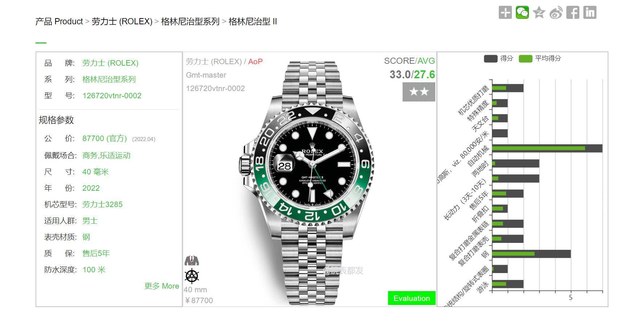
Task: Expand specs with 更多 More
Action: tap(162, 286)
